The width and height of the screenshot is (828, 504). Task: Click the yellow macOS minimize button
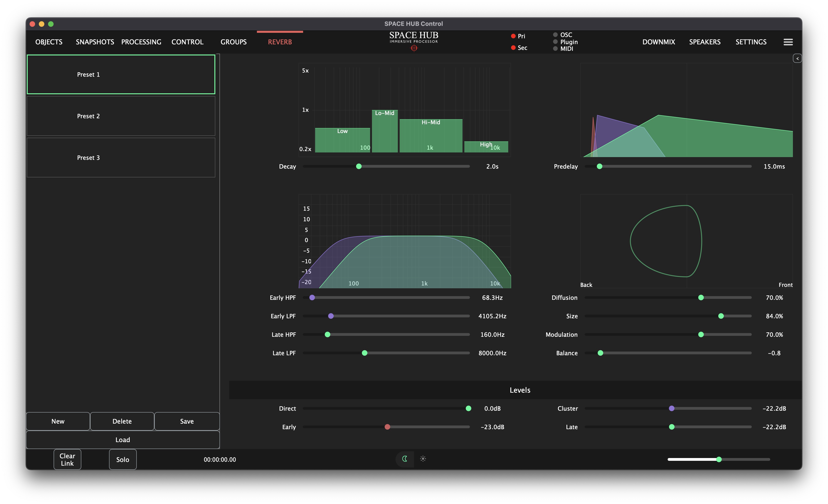tap(42, 24)
